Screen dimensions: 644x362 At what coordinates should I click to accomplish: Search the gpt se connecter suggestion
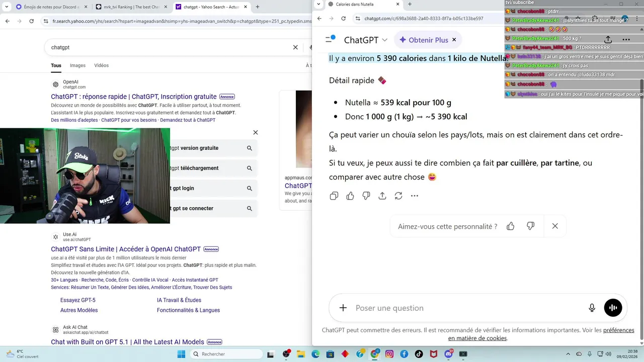(214, 208)
